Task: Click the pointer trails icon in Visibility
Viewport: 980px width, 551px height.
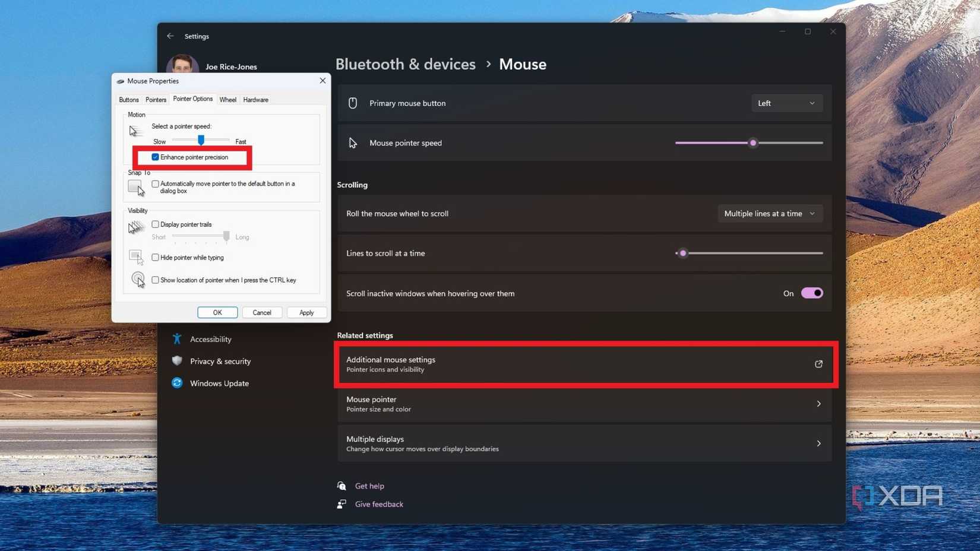Action: pos(136,227)
